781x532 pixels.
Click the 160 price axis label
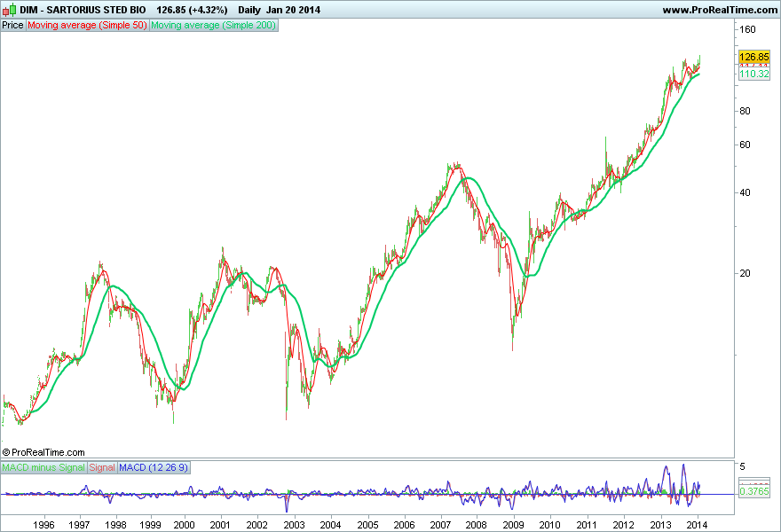pyautogui.click(x=747, y=29)
